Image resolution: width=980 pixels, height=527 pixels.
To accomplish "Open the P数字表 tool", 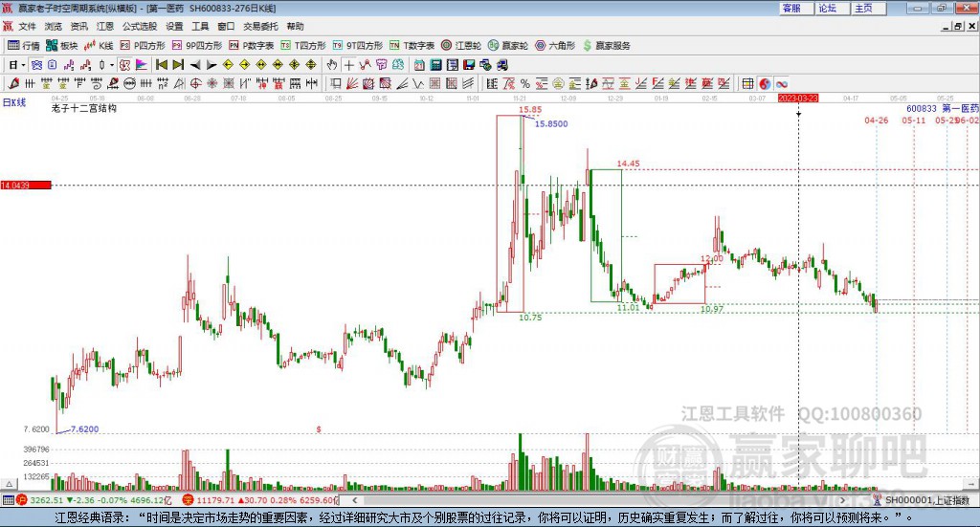I will point(252,46).
